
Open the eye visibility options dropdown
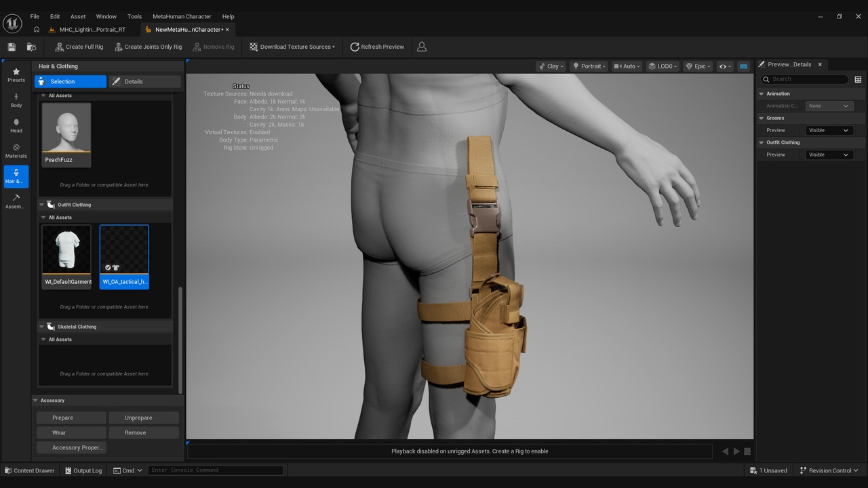[x=726, y=66]
